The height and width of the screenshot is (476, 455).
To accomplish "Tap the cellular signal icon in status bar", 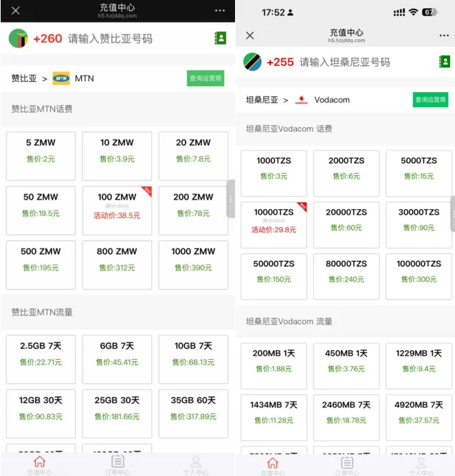I will point(399,12).
